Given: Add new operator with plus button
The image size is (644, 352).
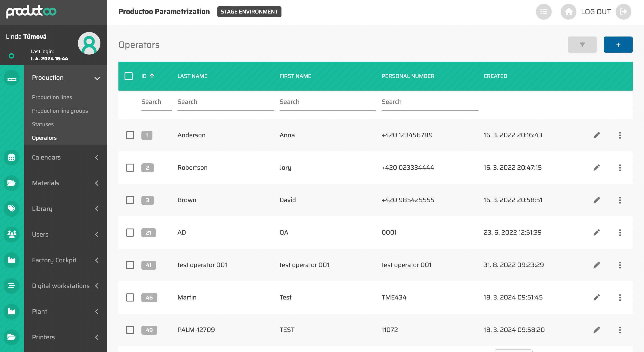Looking at the screenshot, I should [618, 45].
